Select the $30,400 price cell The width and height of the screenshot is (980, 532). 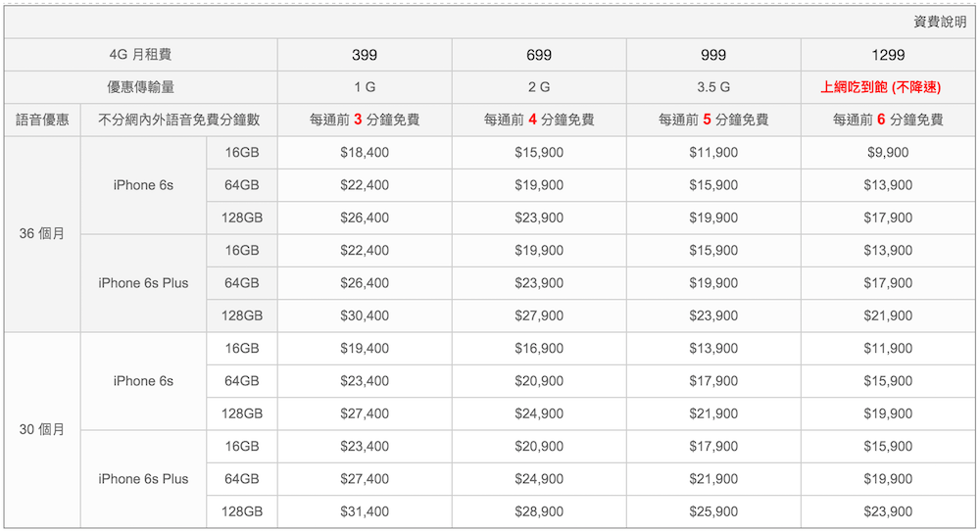pos(365,315)
